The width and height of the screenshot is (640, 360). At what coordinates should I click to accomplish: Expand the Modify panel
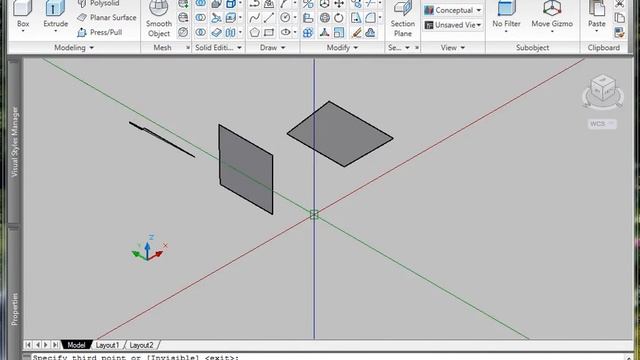coord(342,48)
